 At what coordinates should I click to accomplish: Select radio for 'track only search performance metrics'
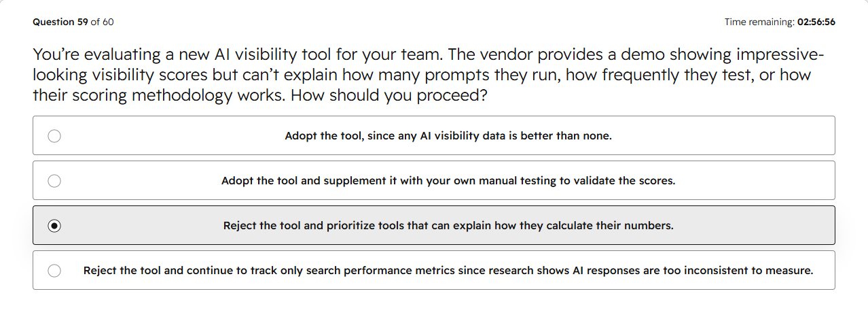click(54, 271)
